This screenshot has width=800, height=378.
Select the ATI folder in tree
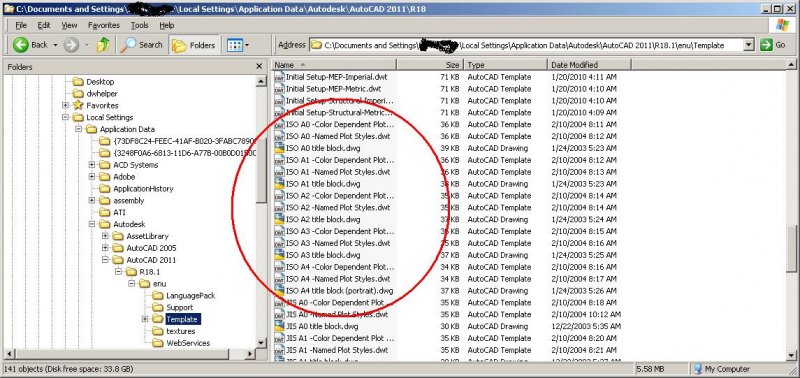click(x=119, y=212)
